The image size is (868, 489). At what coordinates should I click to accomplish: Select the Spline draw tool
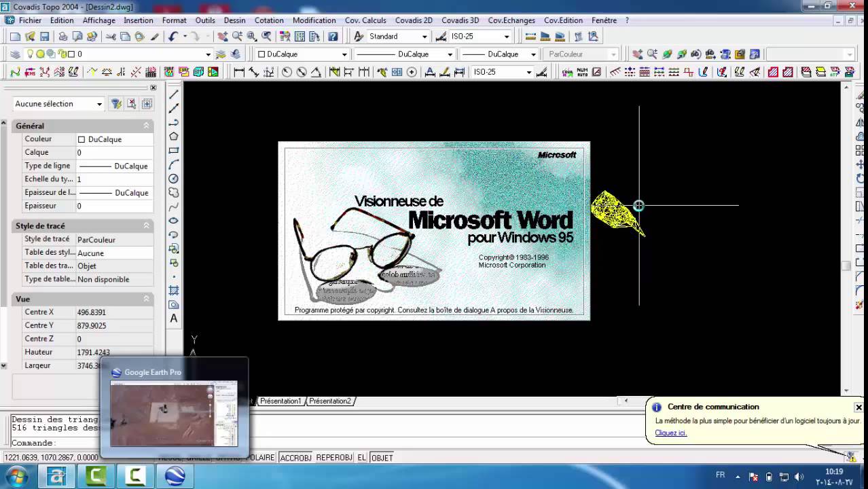tap(174, 206)
